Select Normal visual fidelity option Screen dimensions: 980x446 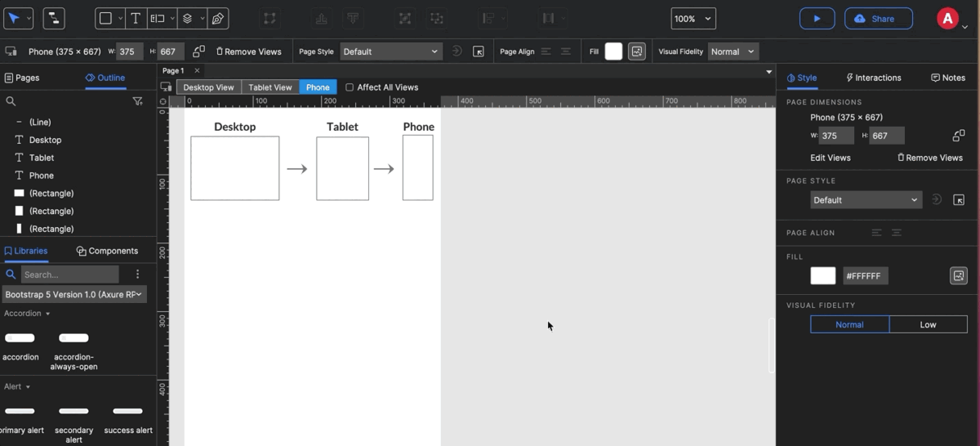(849, 324)
